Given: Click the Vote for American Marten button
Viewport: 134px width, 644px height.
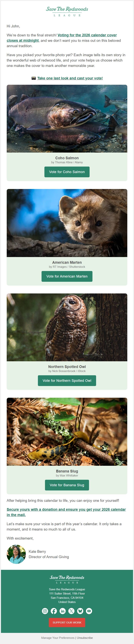Looking at the screenshot, I should [x=67, y=276].
